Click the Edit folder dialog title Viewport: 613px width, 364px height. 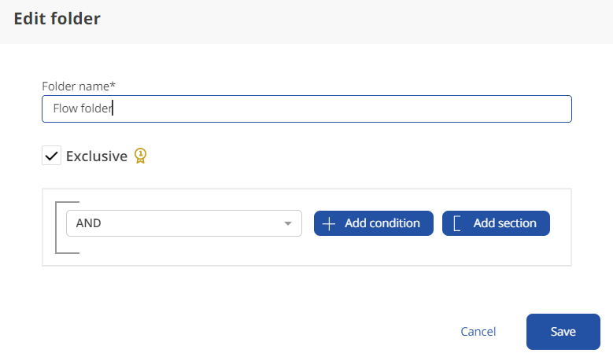pyautogui.click(x=57, y=18)
